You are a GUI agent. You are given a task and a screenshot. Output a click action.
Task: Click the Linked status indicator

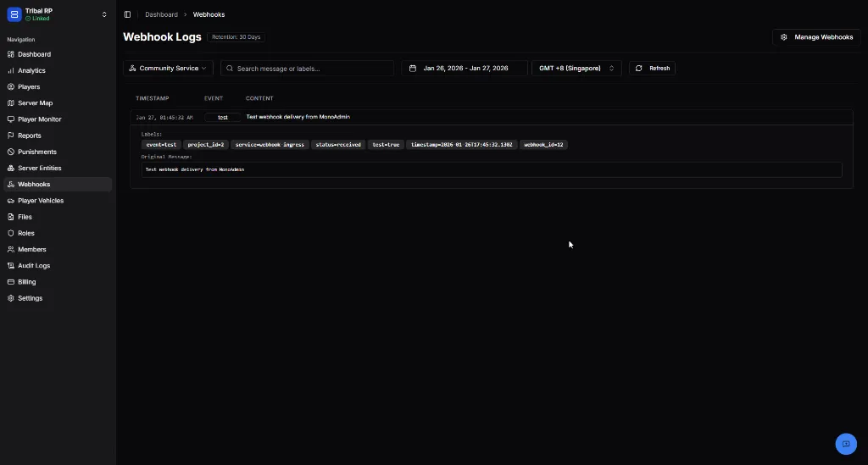[37, 19]
